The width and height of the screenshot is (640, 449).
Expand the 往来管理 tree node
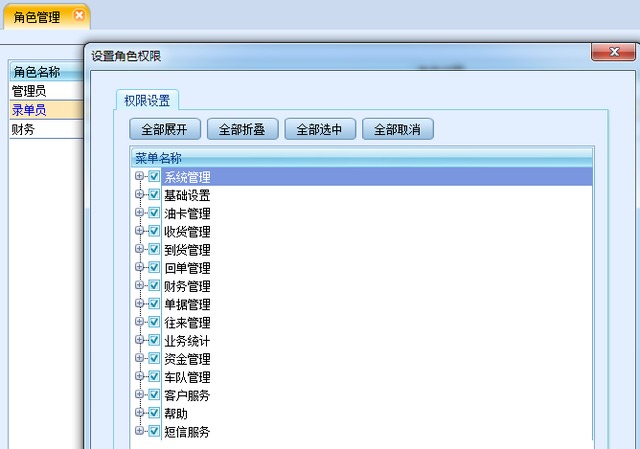coord(140,322)
